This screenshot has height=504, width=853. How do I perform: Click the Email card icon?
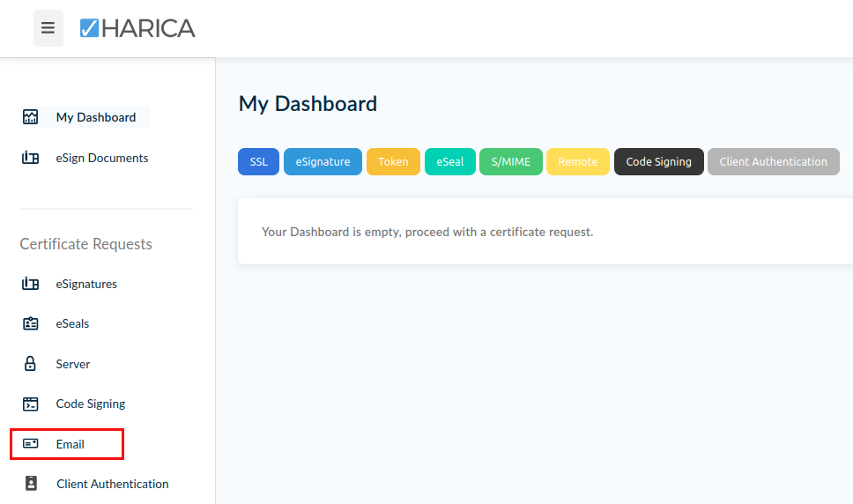[31, 444]
